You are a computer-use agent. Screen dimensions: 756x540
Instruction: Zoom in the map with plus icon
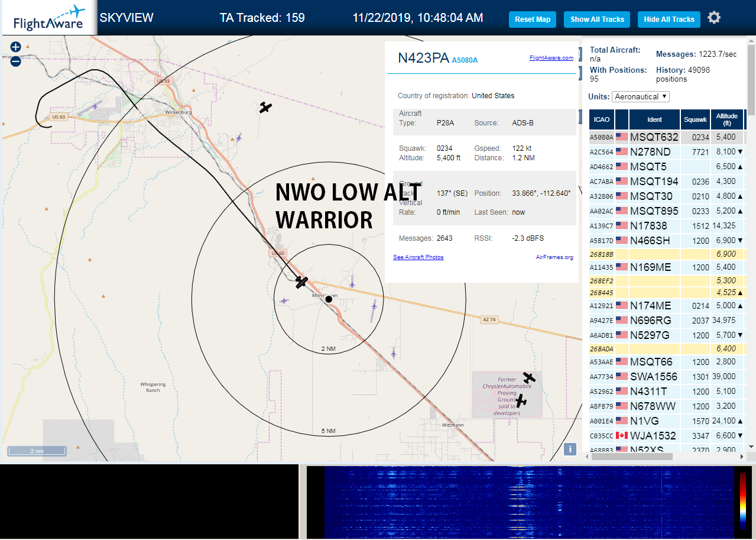(16, 47)
